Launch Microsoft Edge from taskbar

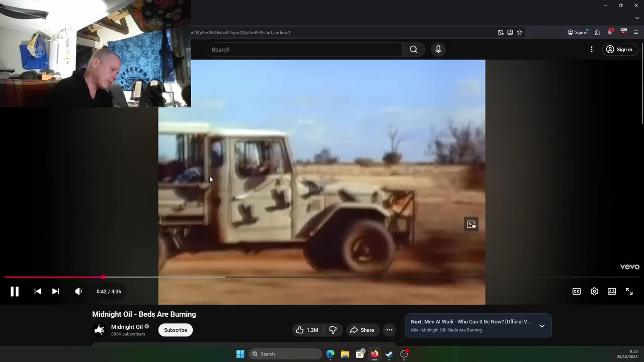(x=331, y=354)
